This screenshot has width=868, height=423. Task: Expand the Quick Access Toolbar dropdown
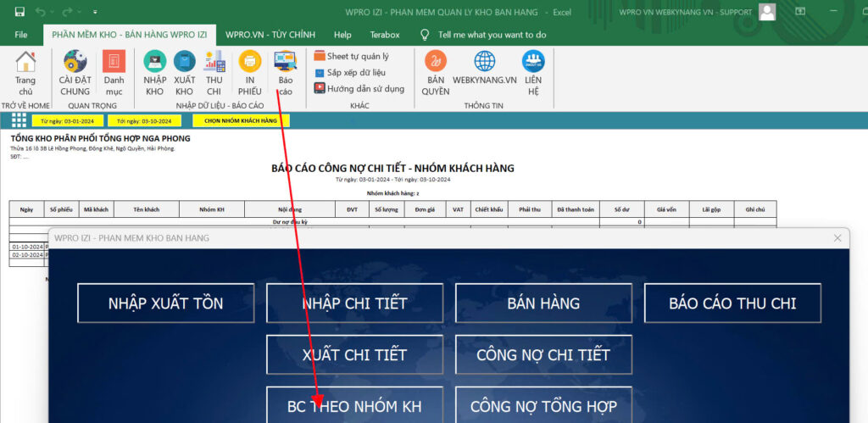(x=95, y=12)
